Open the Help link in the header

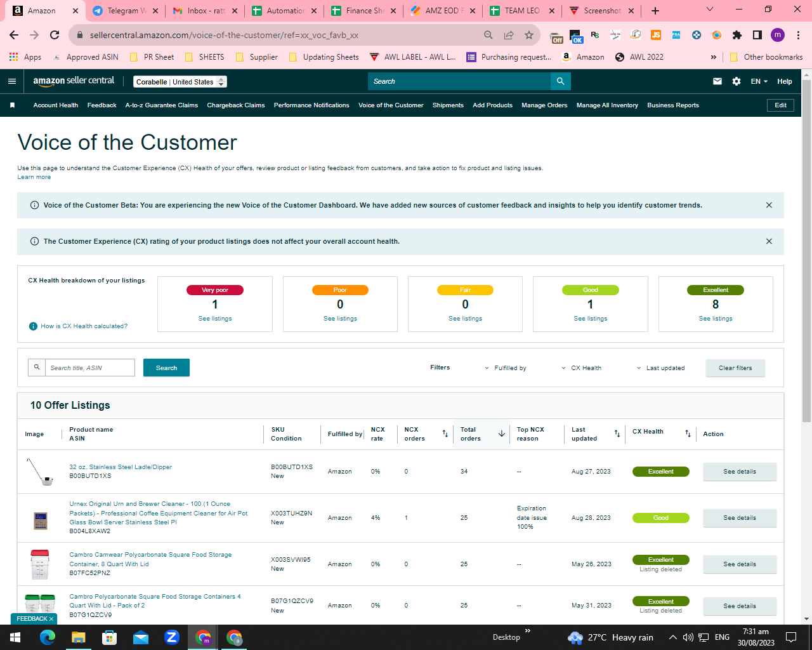tap(785, 81)
